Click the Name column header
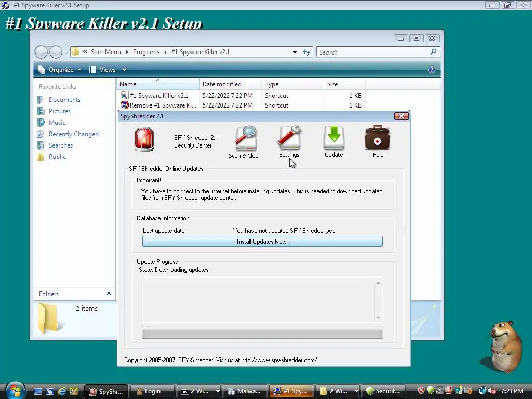532x399 pixels. coord(158,84)
